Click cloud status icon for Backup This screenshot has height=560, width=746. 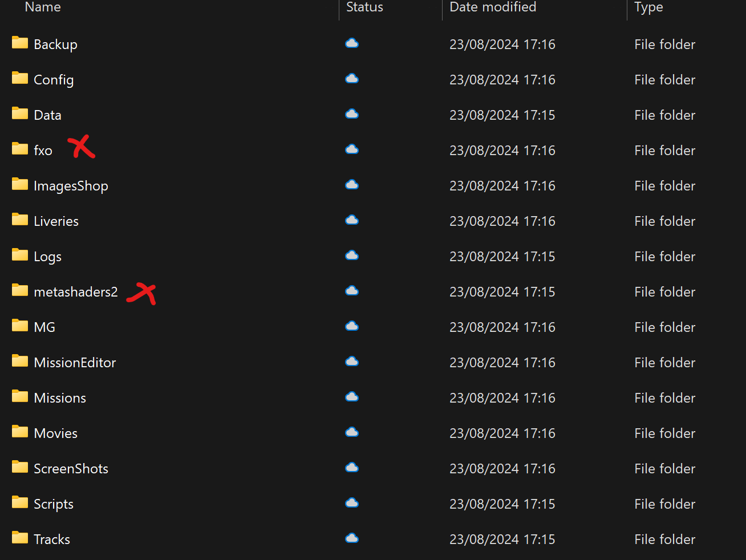[352, 43]
